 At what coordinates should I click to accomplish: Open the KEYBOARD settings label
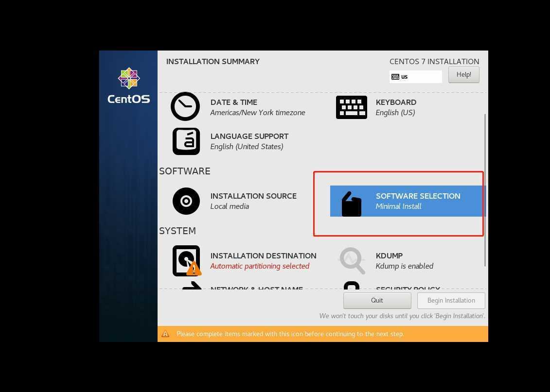coord(396,102)
